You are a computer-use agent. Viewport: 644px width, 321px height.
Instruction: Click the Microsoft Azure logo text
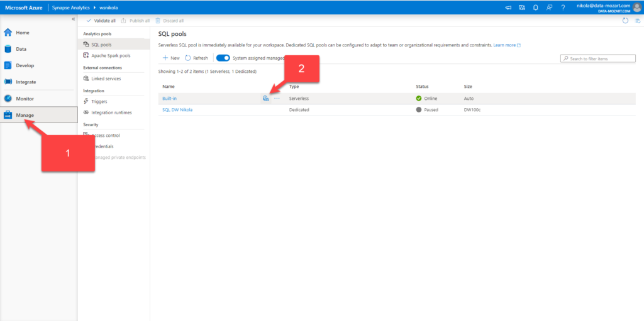click(x=23, y=8)
